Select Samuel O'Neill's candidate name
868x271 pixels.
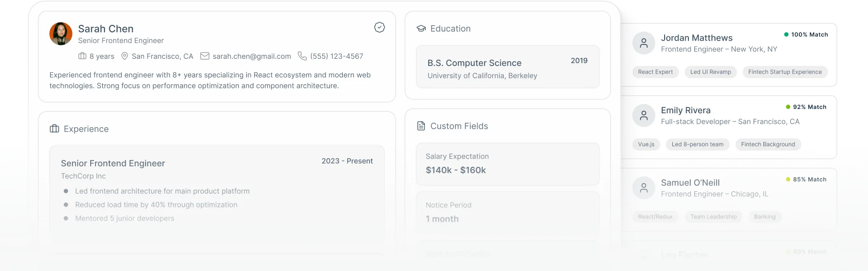(x=690, y=183)
